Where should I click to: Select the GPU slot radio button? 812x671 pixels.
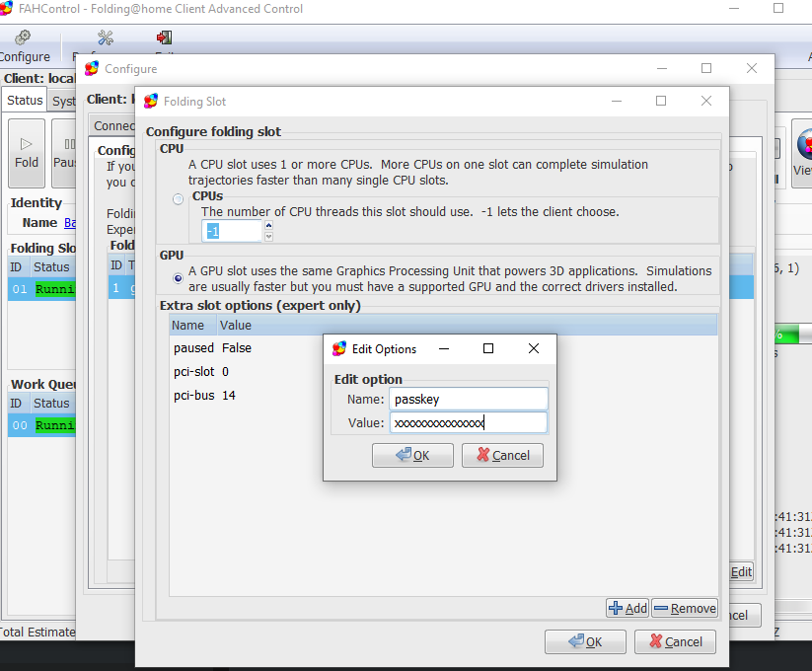point(179,278)
